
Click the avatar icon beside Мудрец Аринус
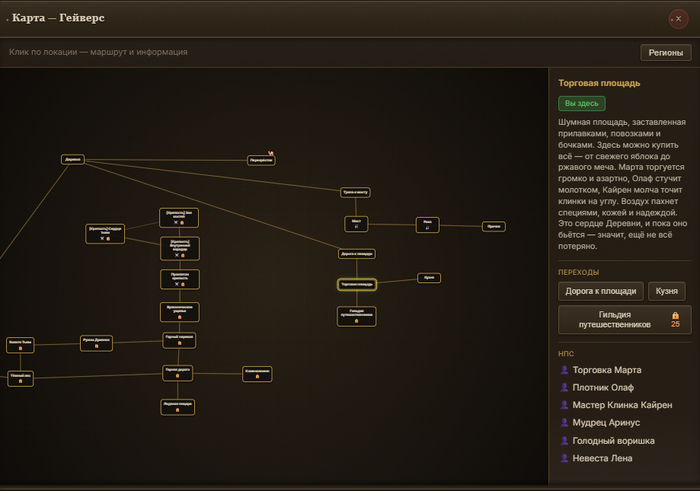click(564, 422)
